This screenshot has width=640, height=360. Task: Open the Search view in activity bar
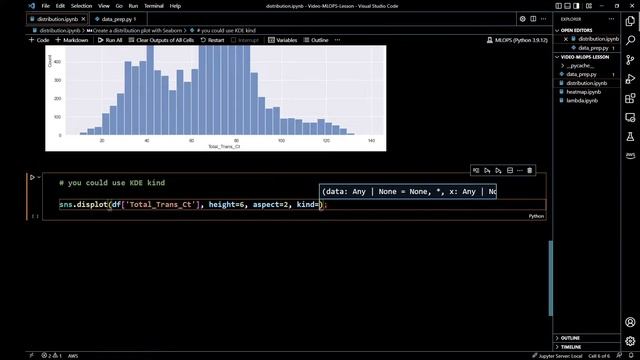(x=630, y=40)
